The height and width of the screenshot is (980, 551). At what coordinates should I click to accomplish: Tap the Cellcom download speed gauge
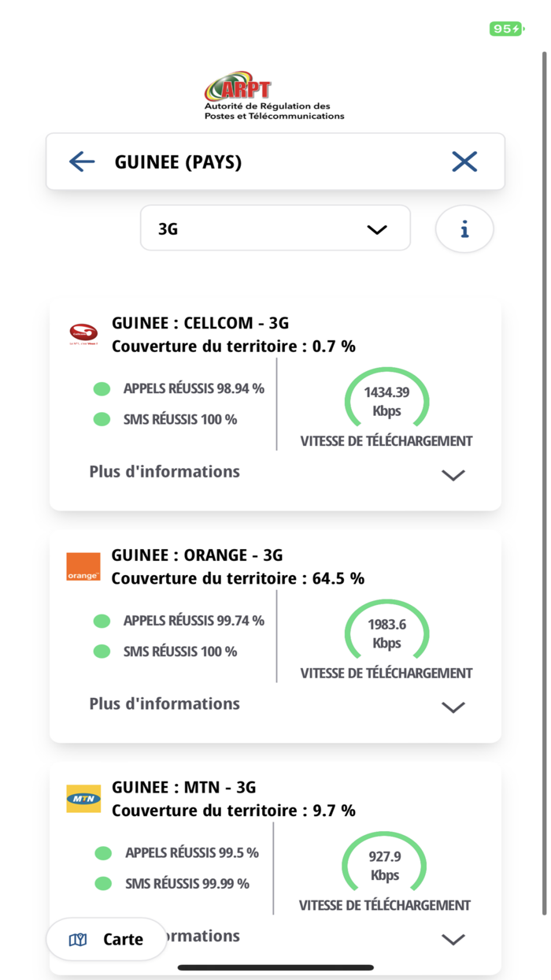(386, 402)
